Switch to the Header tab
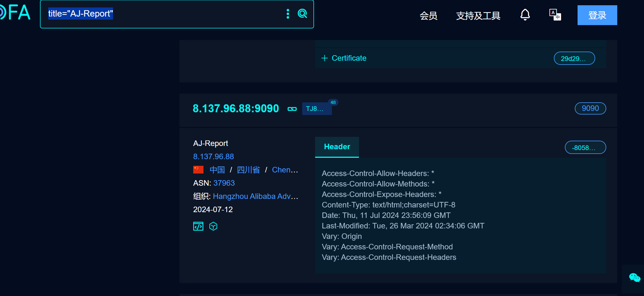The image size is (644, 296). (337, 147)
